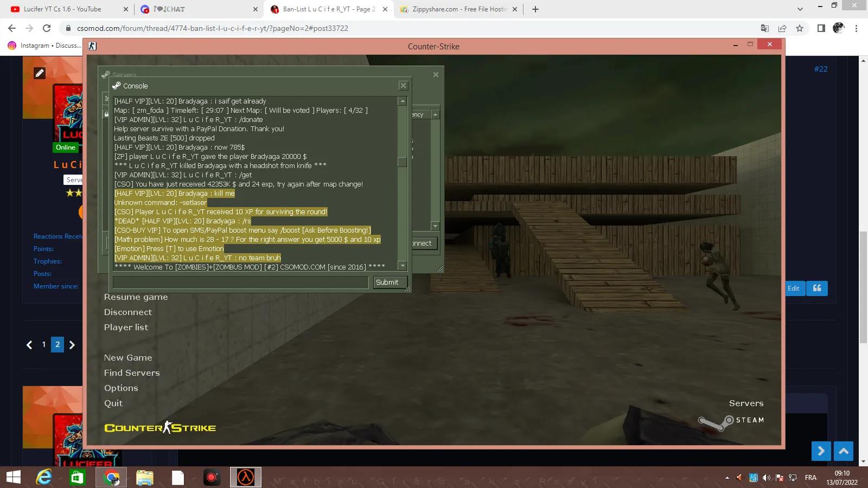Close the Zippyshare tab
This screenshot has width=868, height=488.
click(515, 9)
